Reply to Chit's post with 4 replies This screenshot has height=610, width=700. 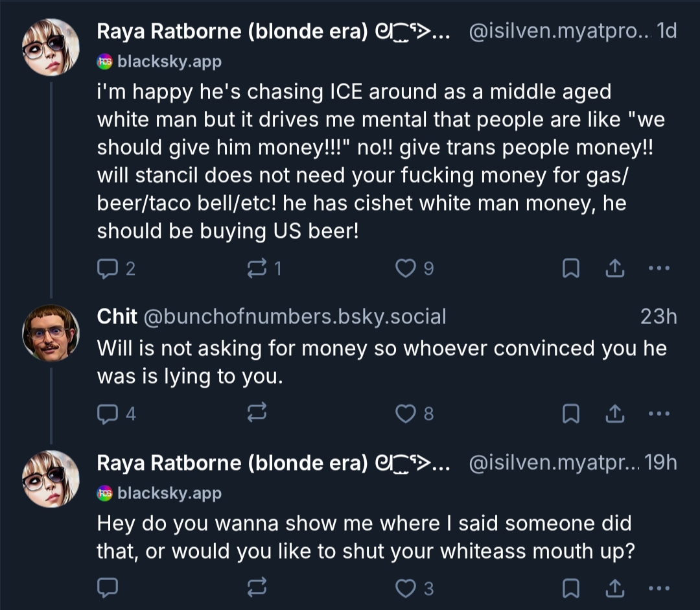pos(106,414)
